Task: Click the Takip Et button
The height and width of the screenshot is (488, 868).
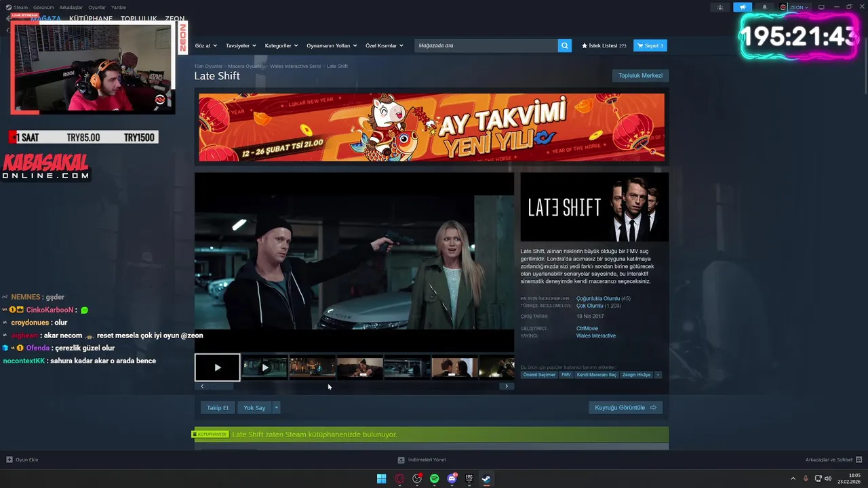Action: (218, 407)
